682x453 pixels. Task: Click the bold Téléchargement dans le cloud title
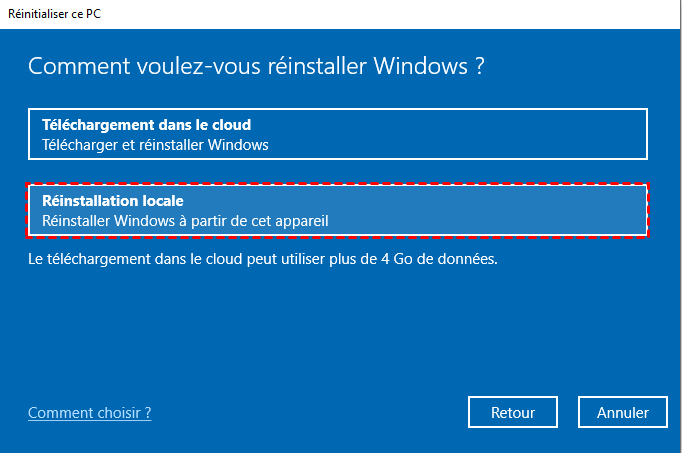pos(146,125)
